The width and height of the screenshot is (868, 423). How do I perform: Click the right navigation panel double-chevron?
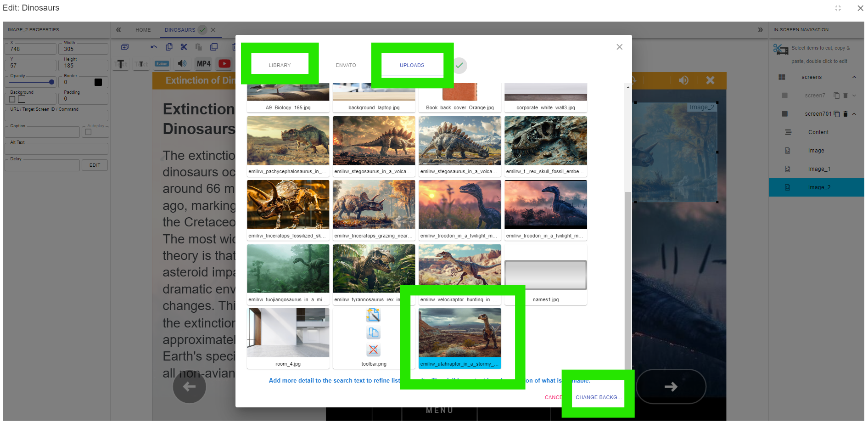click(x=760, y=30)
